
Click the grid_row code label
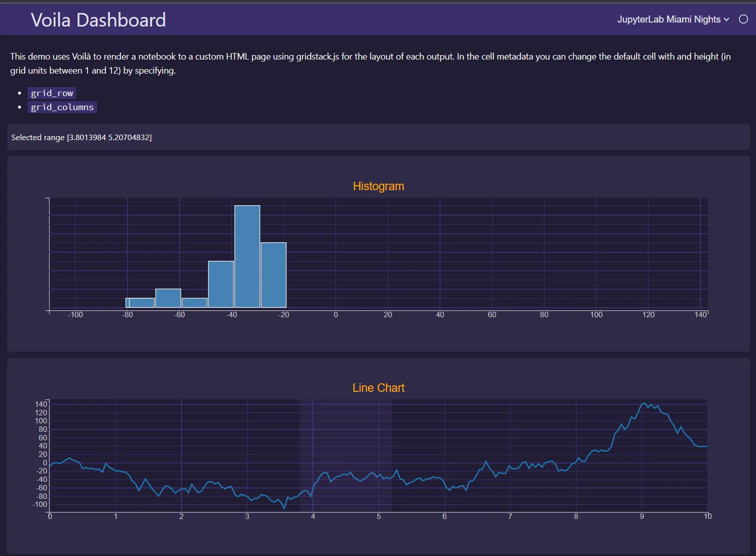[52, 93]
